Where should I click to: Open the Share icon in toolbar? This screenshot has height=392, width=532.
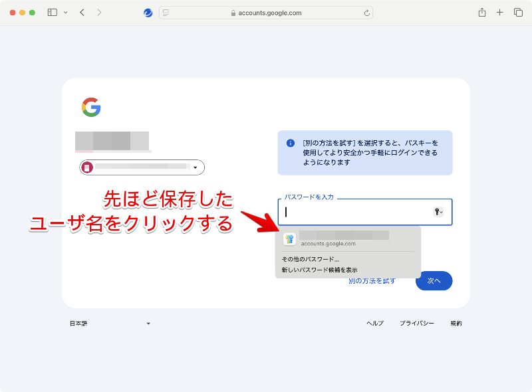click(482, 13)
